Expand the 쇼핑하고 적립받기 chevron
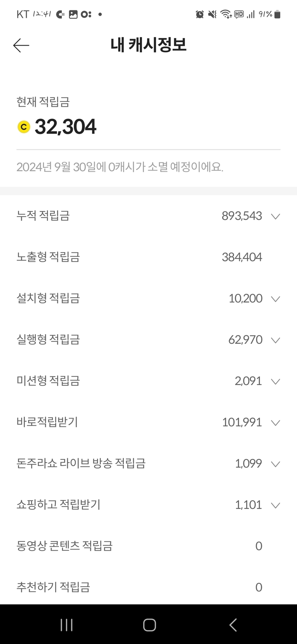Screen dimensions: 297x644 (x=275, y=505)
